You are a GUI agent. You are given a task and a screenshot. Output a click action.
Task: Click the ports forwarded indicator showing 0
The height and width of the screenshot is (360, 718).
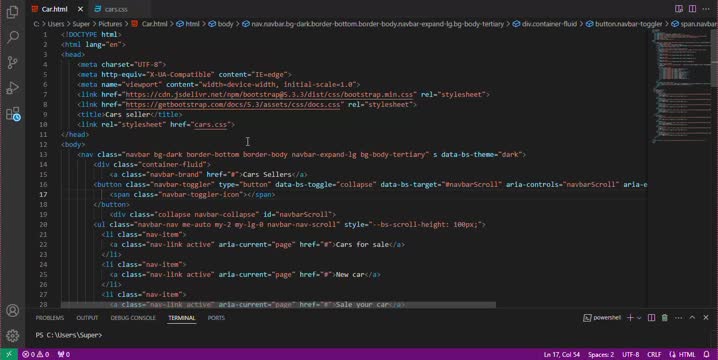[x=64, y=355]
